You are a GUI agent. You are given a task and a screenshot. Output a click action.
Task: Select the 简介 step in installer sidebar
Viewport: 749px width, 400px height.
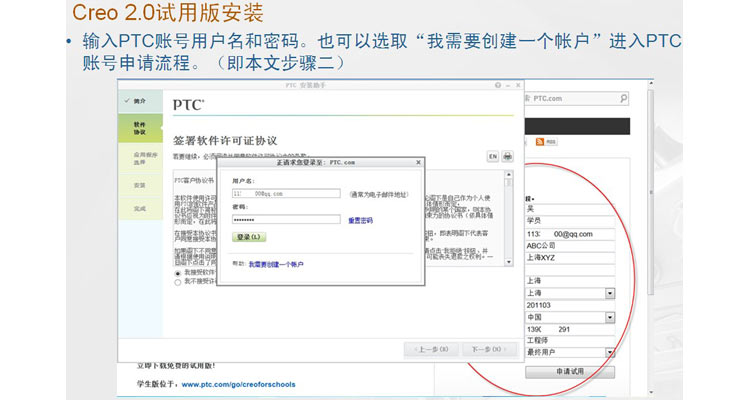click(x=140, y=101)
